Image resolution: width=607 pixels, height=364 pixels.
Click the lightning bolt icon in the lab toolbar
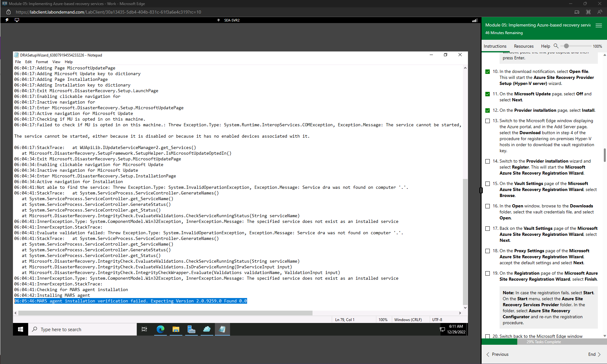click(x=7, y=20)
